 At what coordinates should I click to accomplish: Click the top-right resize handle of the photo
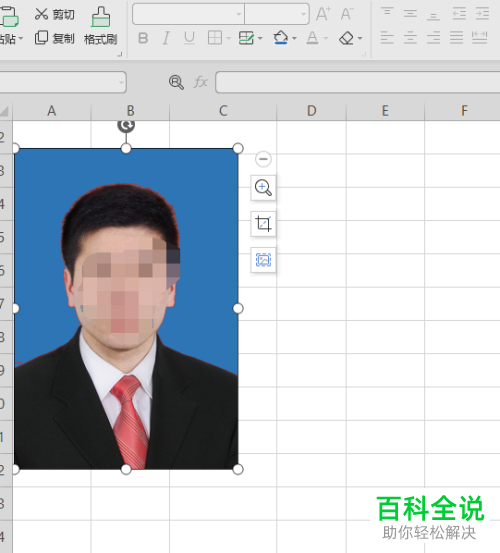(238, 148)
